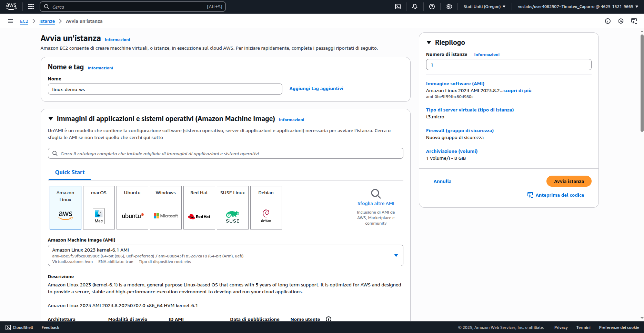Image resolution: width=644 pixels, height=333 pixels.
Task: Open Informazioni link next to Avvia un'istanza
Action: tap(117, 40)
